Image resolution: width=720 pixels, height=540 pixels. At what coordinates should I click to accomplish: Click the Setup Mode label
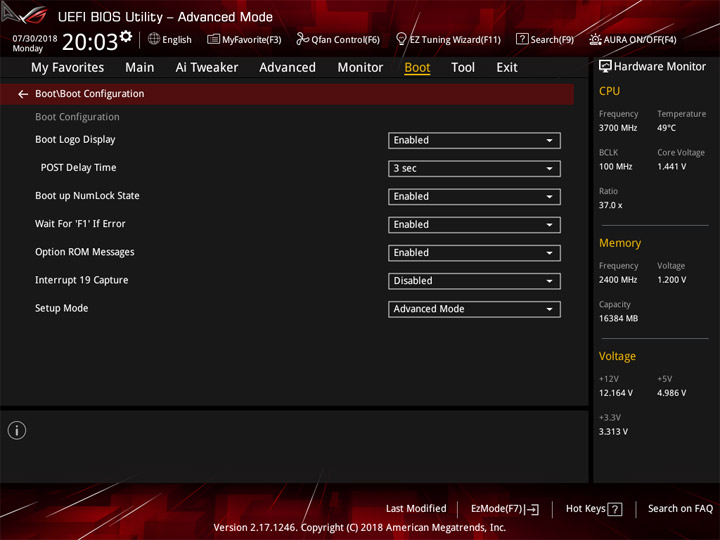[62, 308]
